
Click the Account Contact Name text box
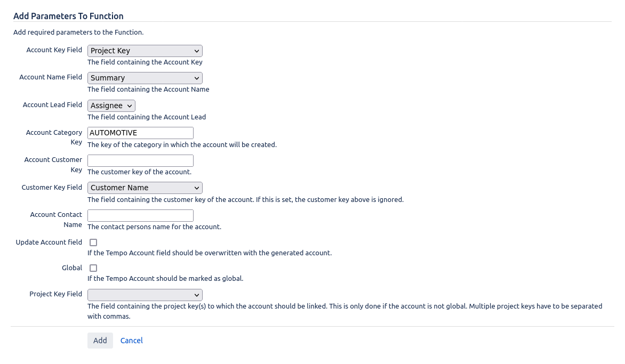(x=140, y=215)
